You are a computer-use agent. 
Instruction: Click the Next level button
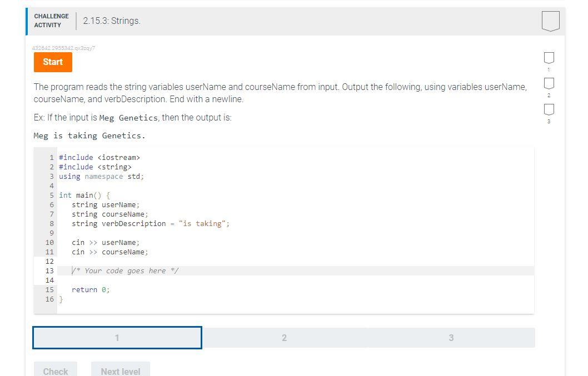pyautogui.click(x=120, y=370)
